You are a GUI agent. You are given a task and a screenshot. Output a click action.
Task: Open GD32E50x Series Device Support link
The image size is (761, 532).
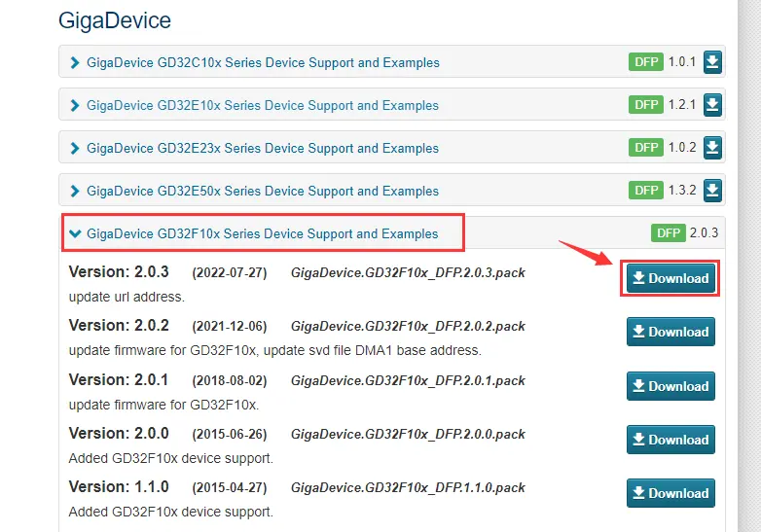click(262, 191)
